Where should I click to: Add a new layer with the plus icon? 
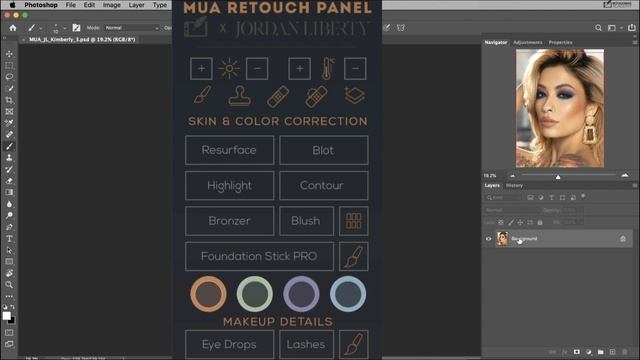(x=612, y=352)
